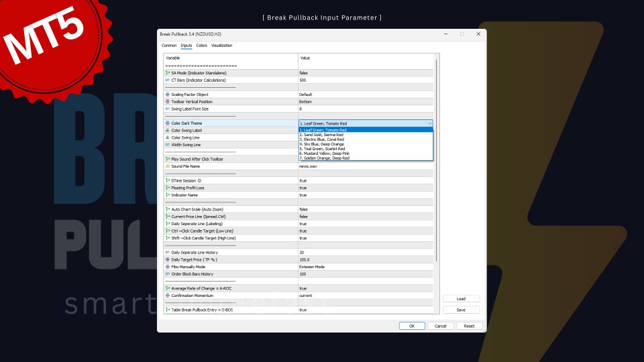Click the inputs list vertical scrollbar
This screenshot has width=644, height=362.
point(436,160)
